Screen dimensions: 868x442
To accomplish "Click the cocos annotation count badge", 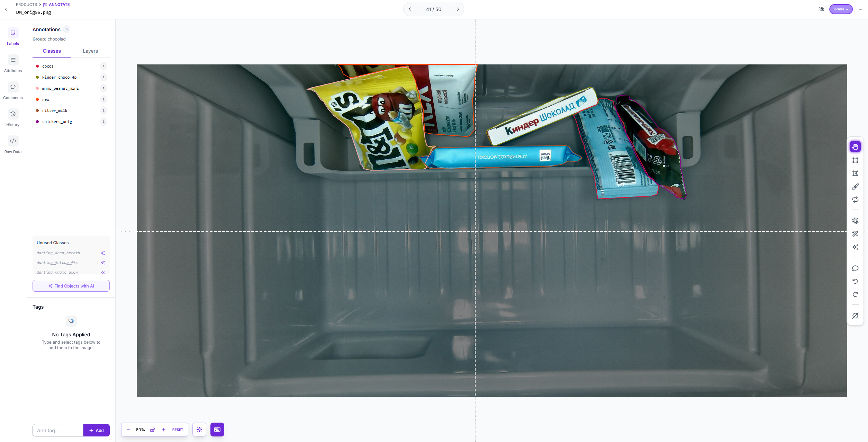I will 103,66.
